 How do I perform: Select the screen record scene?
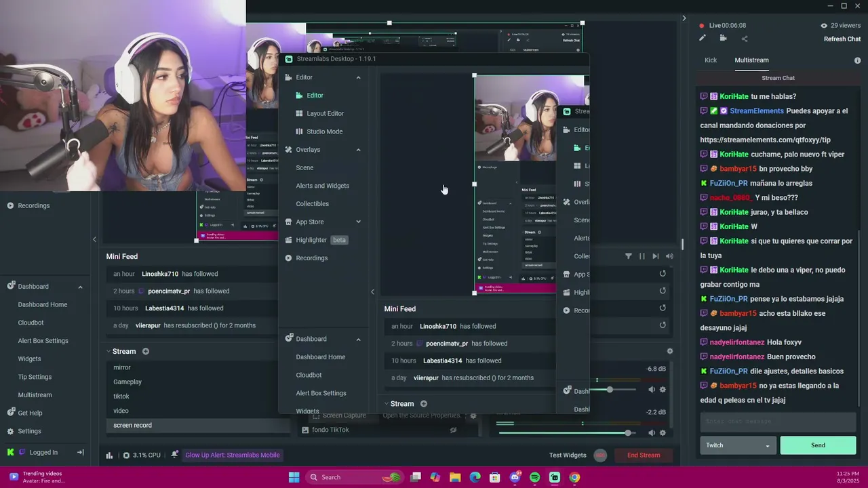coord(198,425)
